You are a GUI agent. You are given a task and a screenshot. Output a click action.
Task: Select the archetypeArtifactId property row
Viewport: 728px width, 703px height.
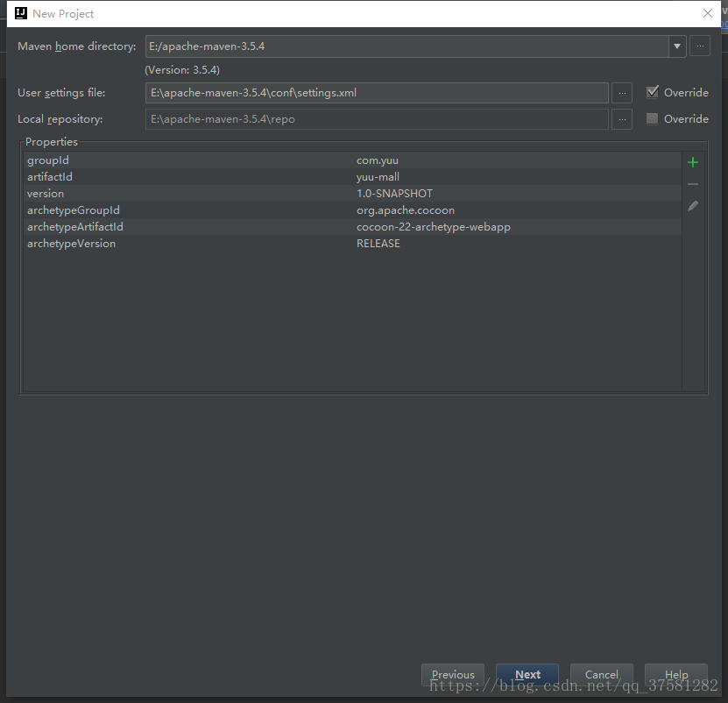[352, 227]
